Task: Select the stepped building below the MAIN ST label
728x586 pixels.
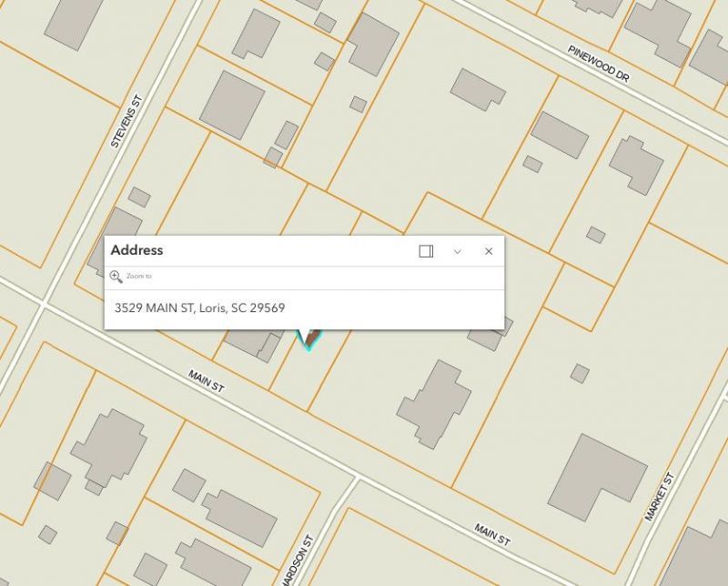Action: click(x=109, y=447)
